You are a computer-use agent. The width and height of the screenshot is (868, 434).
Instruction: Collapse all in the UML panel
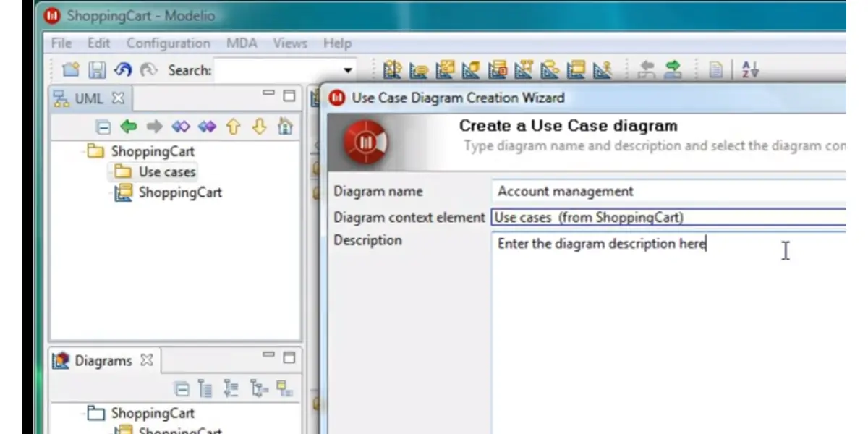tap(104, 127)
